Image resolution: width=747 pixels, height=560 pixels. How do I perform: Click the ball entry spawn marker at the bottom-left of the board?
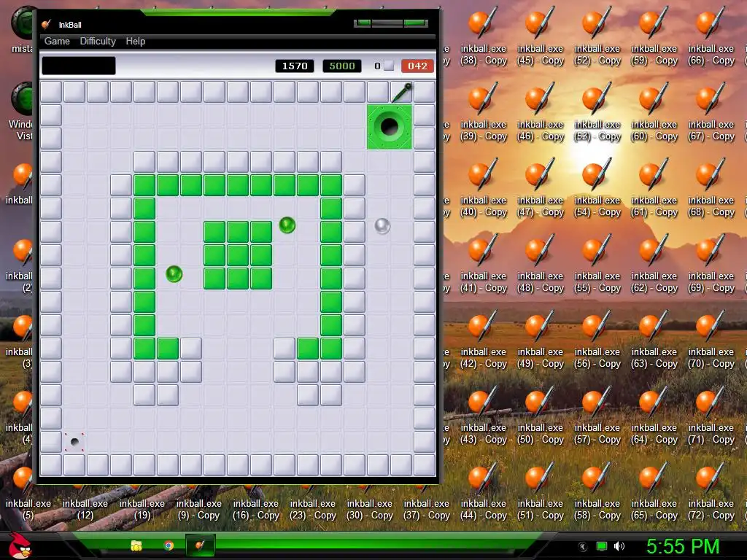(x=74, y=442)
